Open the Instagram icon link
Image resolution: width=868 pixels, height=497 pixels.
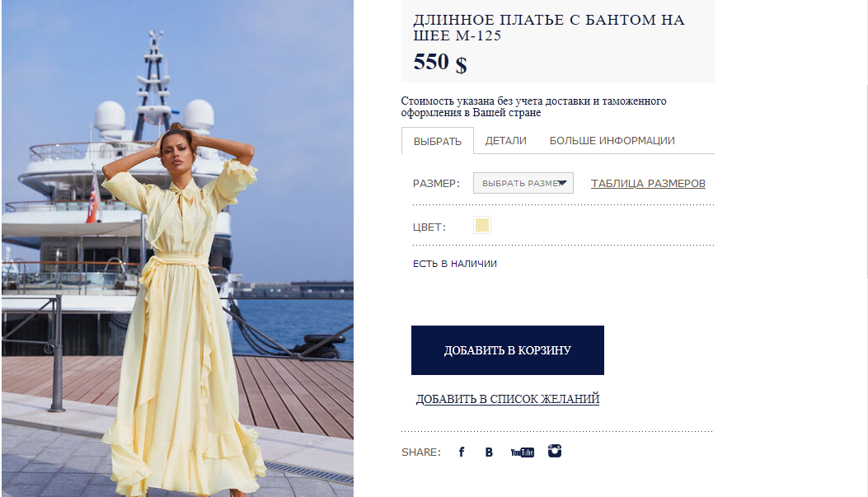click(555, 451)
